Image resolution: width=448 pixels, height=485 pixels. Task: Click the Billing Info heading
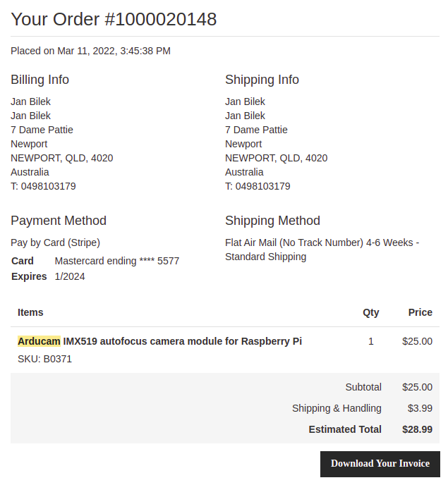[40, 80]
